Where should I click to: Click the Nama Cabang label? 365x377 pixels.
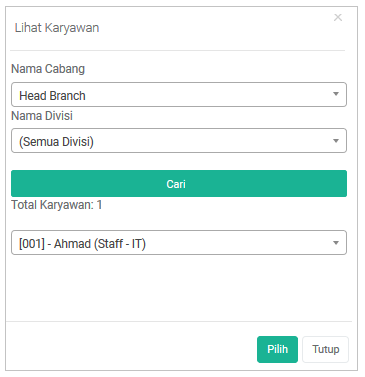coord(48,69)
